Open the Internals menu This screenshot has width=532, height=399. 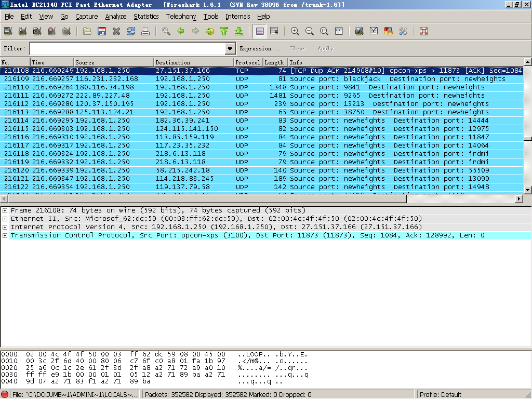coord(238,17)
